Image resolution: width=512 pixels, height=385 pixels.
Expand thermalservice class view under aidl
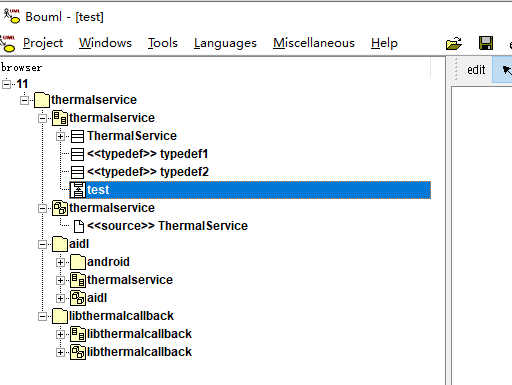(x=60, y=280)
